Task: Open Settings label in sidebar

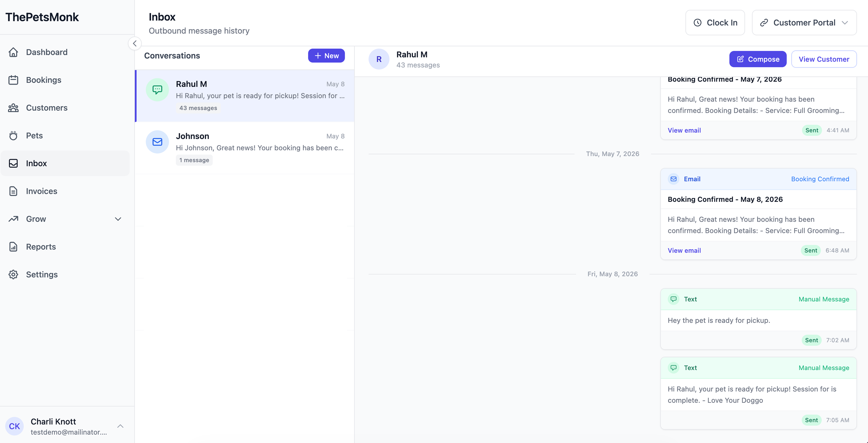Action: (42, 274)
